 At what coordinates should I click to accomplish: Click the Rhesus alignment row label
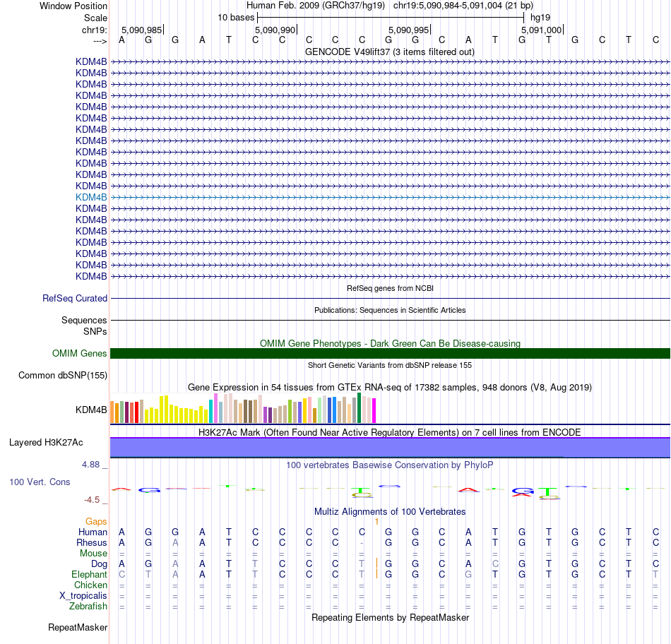92,542
